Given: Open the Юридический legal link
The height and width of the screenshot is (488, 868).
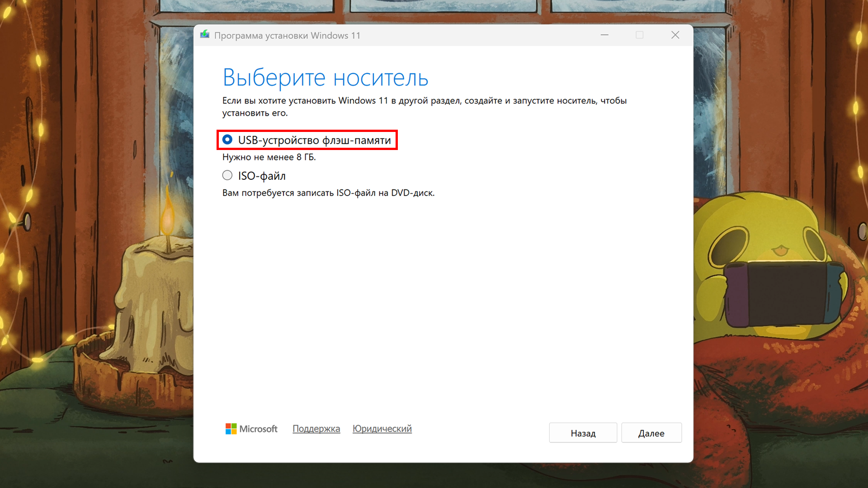Looking at the screenshot, I should (382, 429).
